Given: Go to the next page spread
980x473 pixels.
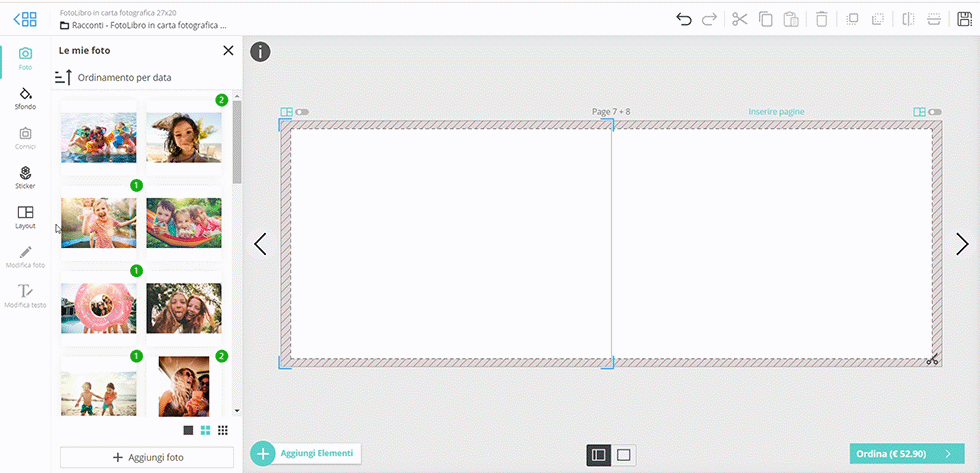Looking at the screenshot, I should [x=962, y=244].
